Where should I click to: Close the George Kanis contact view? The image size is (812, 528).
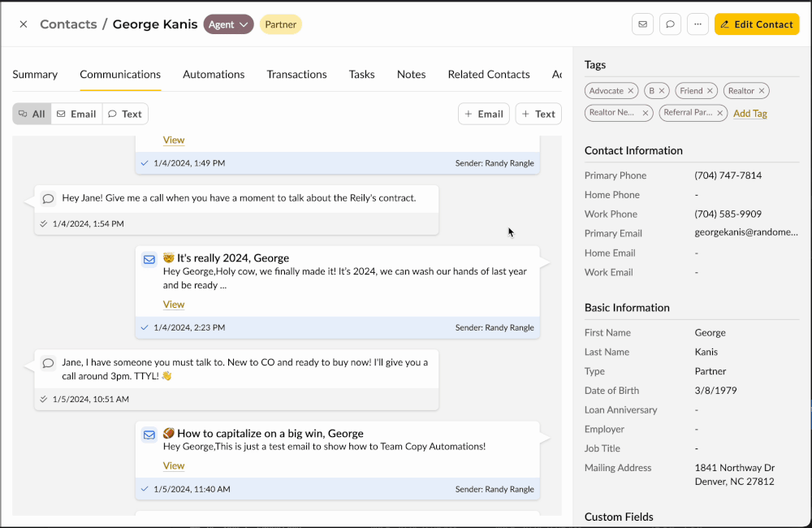(x=23, y=24)
